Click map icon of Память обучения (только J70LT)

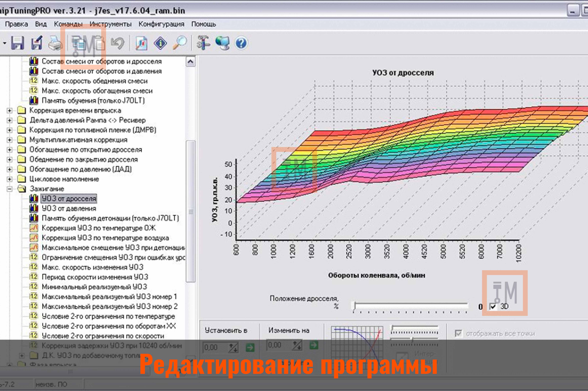point(34,100)
